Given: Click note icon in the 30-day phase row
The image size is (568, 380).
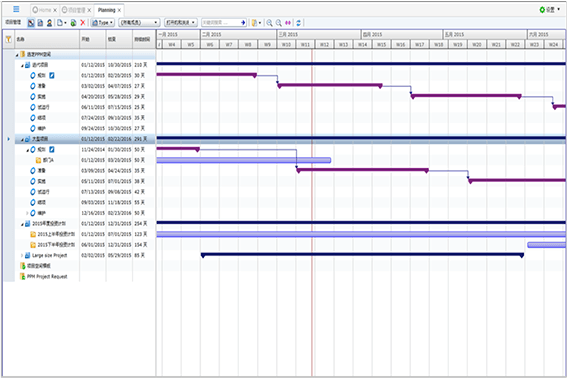Looking at the screenshot, I should [52, 75].
